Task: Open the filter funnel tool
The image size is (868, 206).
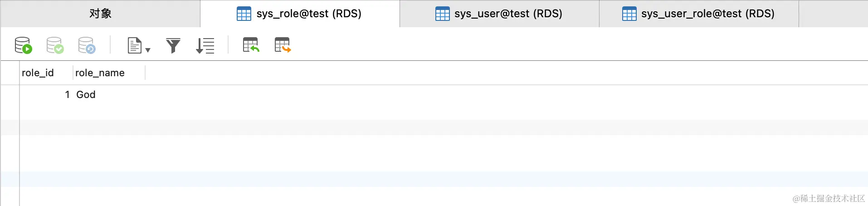Action: 173,45
